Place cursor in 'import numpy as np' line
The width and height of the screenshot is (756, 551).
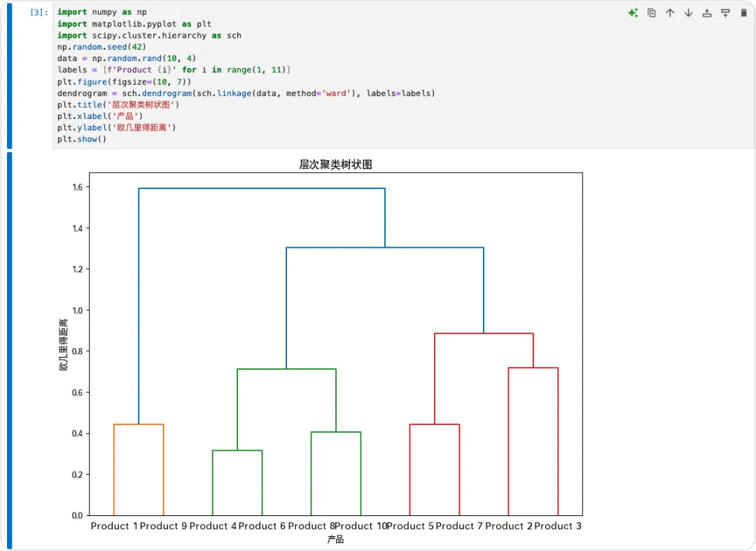click(101, 12)
